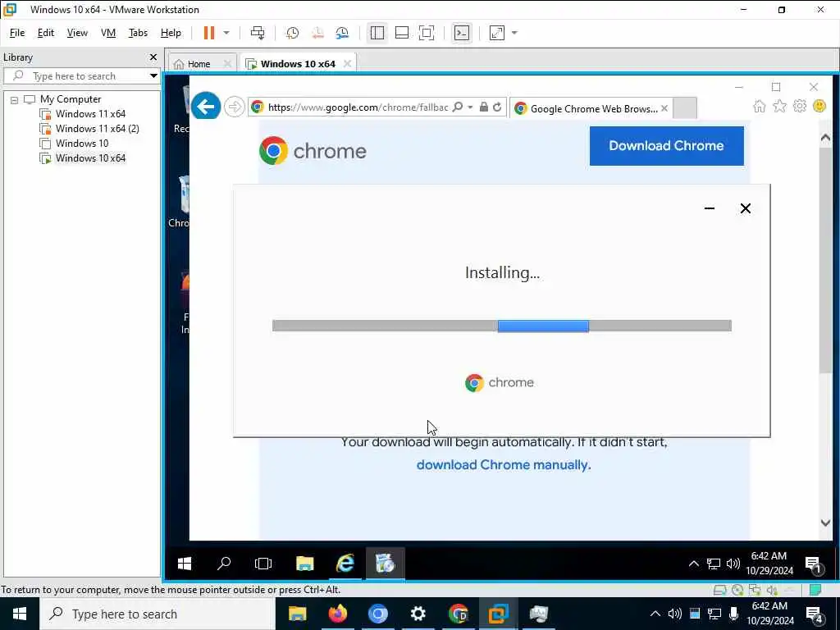
Task: Open the Help menu
Action: pos(171,33)
